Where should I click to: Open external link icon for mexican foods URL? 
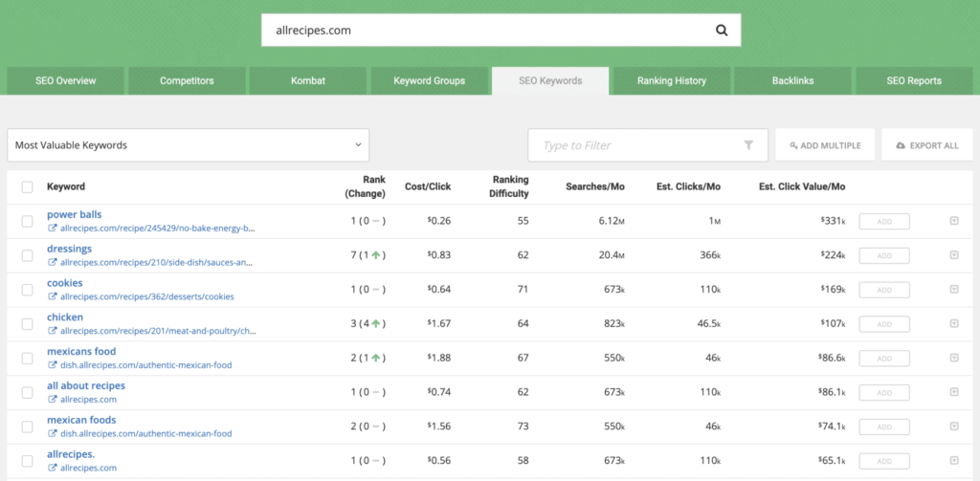point(53,433)
